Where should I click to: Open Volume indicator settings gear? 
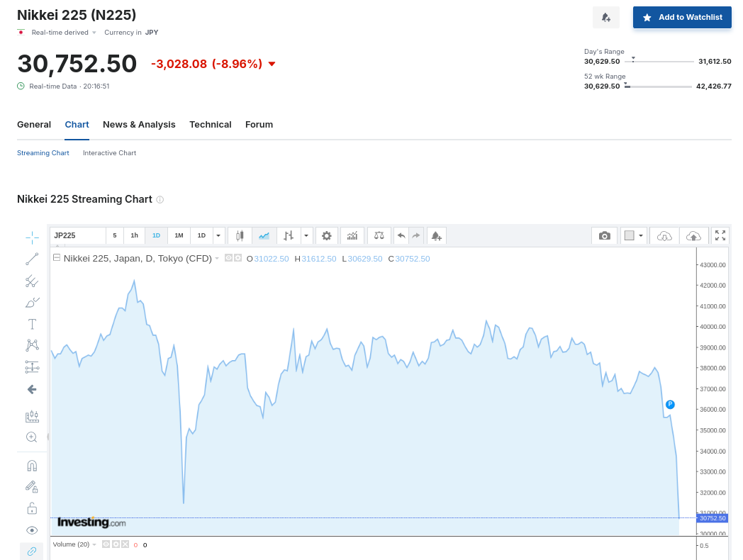[116, 544]
